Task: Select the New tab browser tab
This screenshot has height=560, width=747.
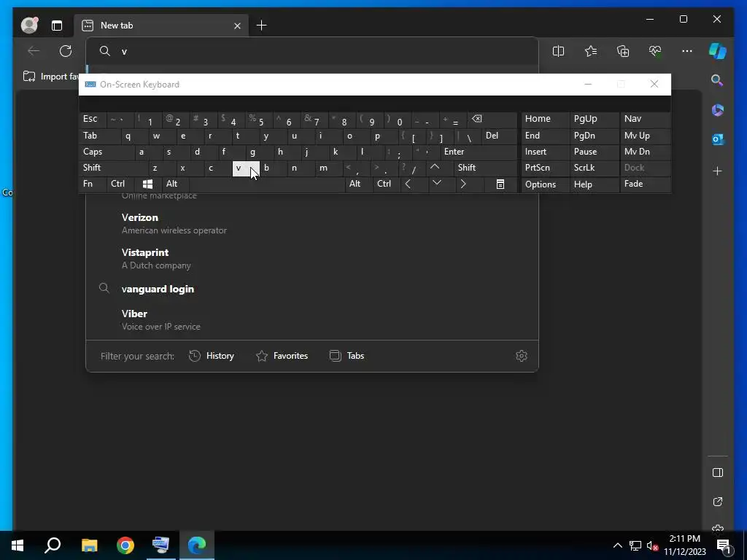Action: click(x=161, y=26)
